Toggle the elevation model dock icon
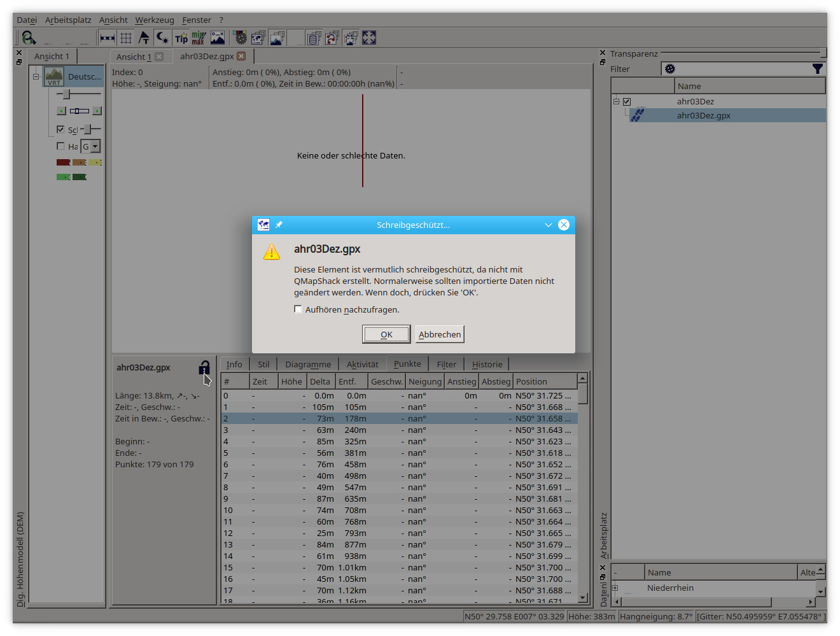Screen dimensions: 840x636 [x=277, y=38]
